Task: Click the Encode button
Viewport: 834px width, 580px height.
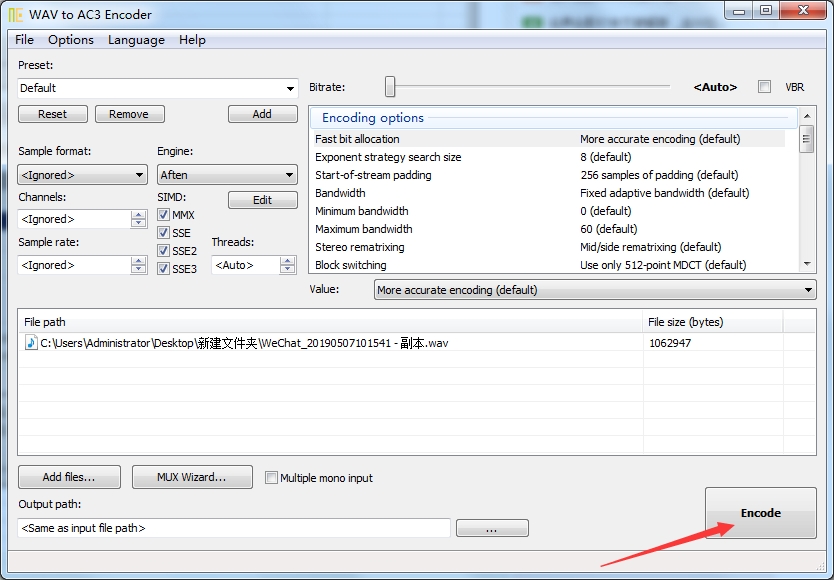Action: [x=761, y=513]
